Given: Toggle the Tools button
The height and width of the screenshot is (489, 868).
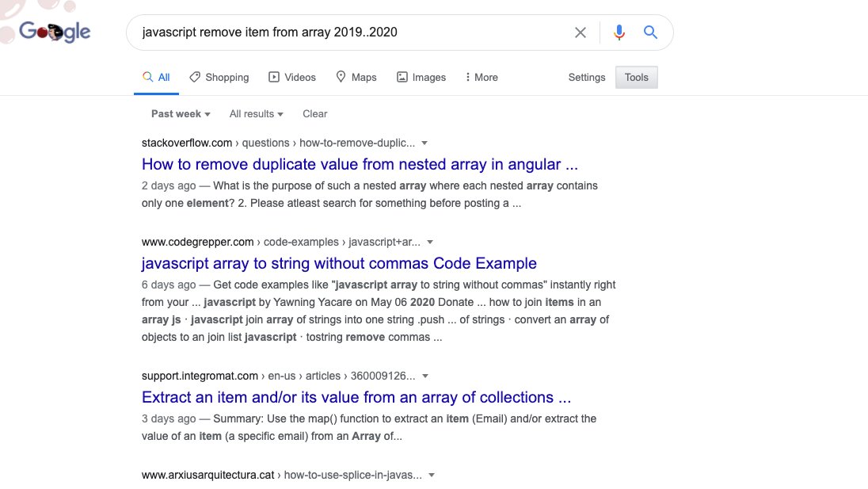Looking at the screenshot, I should click(x=637, y=78).
